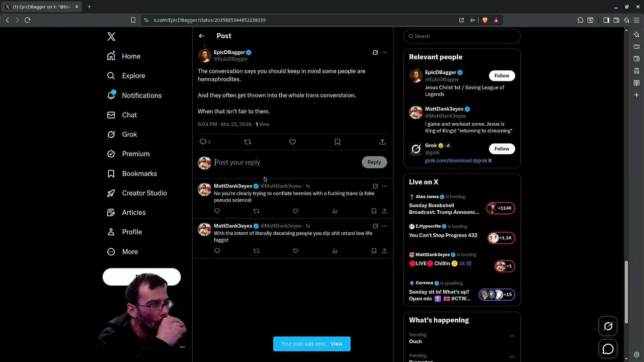Open the browser main menu hamburger
644x362 pixels.
(x=636, y=20)
